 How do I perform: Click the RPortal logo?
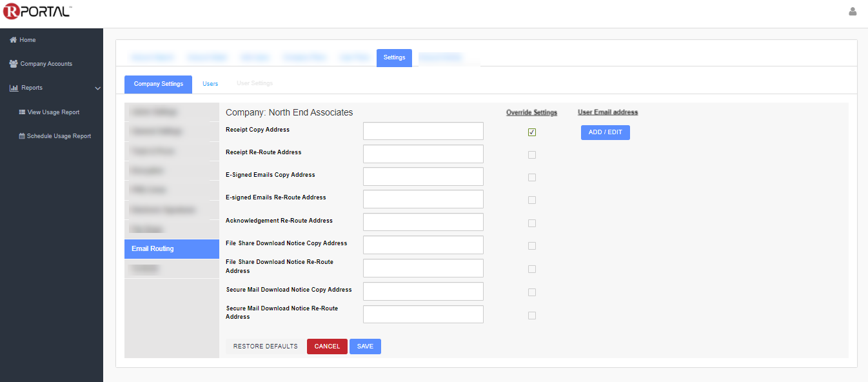pyautogui.click(x=37, y=12)
